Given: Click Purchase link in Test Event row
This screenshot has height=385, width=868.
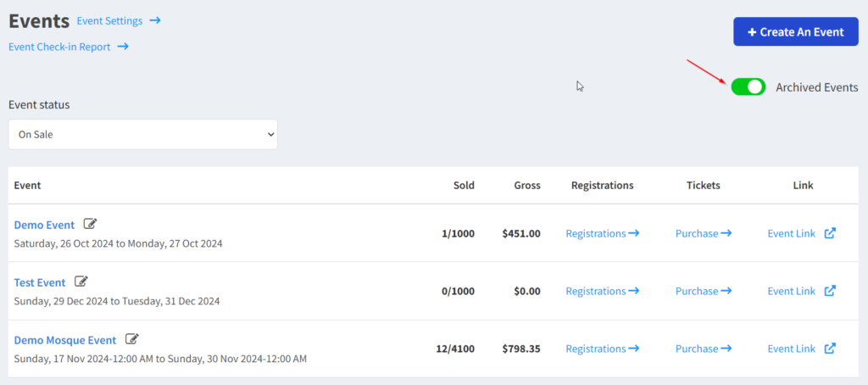Looking at the screenshot, I should tap(703, 291).
